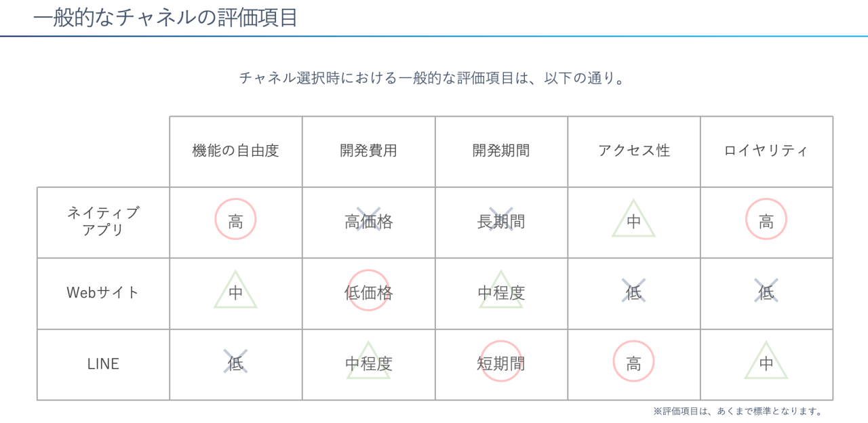Click the triangle icon in ネイティブアプリ アクセス性
The image size is (868, 423).
(x=633, y=220)
